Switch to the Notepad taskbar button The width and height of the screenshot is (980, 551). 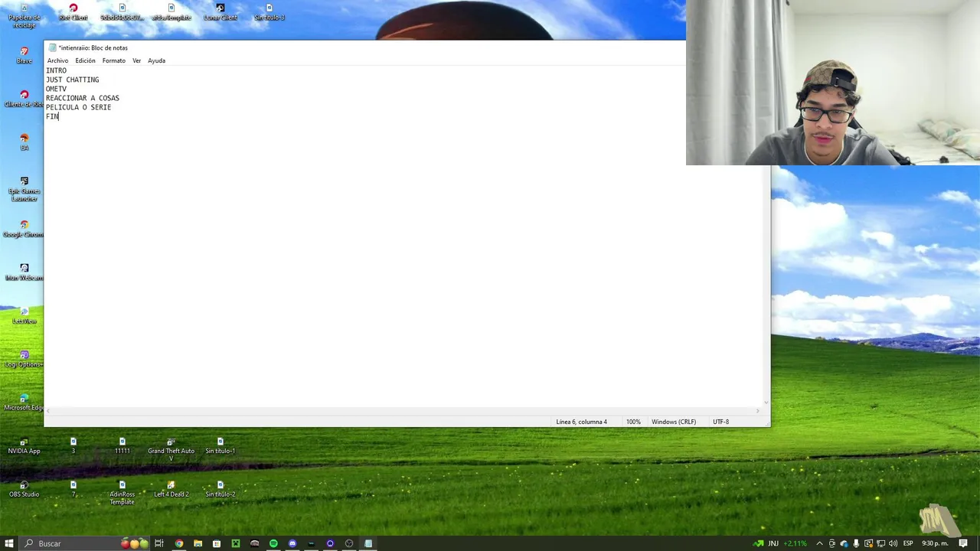368,543
